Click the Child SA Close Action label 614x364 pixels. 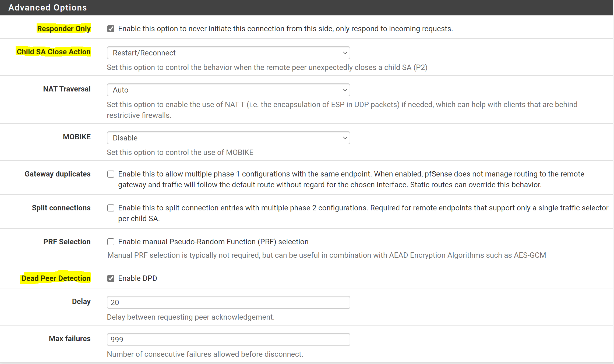54,52
